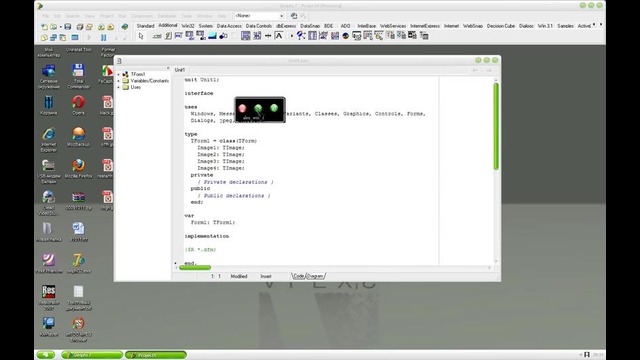Select the ValueListEditor component icon

click(x=313, y=36)
